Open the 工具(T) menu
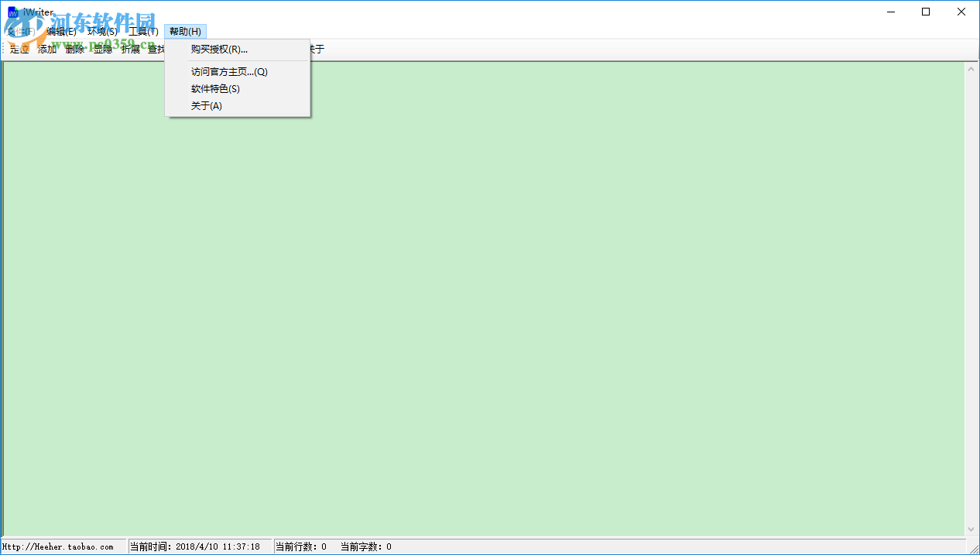 tap(144, 31)
